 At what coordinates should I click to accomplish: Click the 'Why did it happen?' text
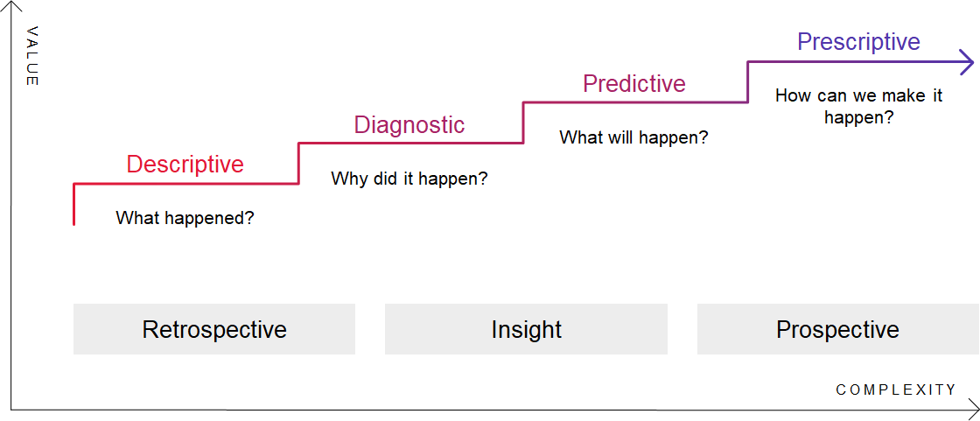[409, 179]
